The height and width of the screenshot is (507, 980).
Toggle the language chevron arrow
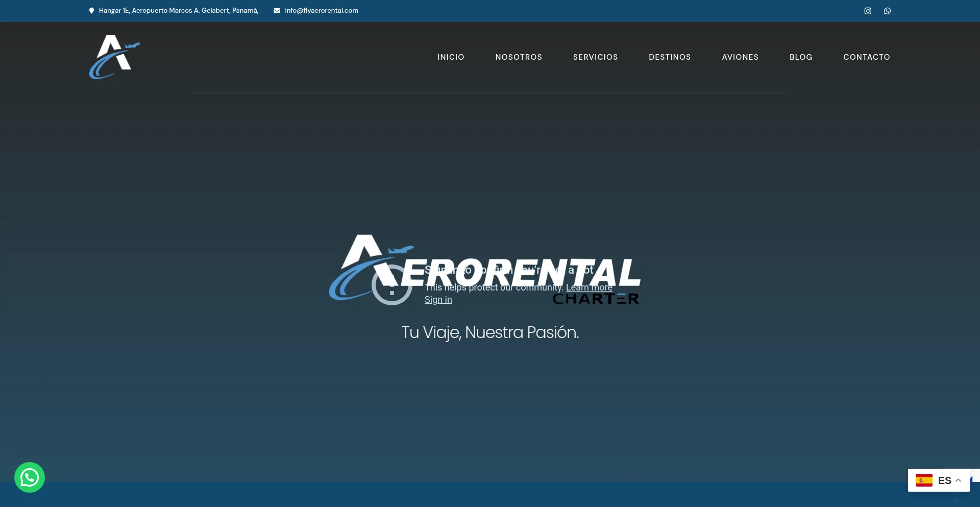(958, 480)
